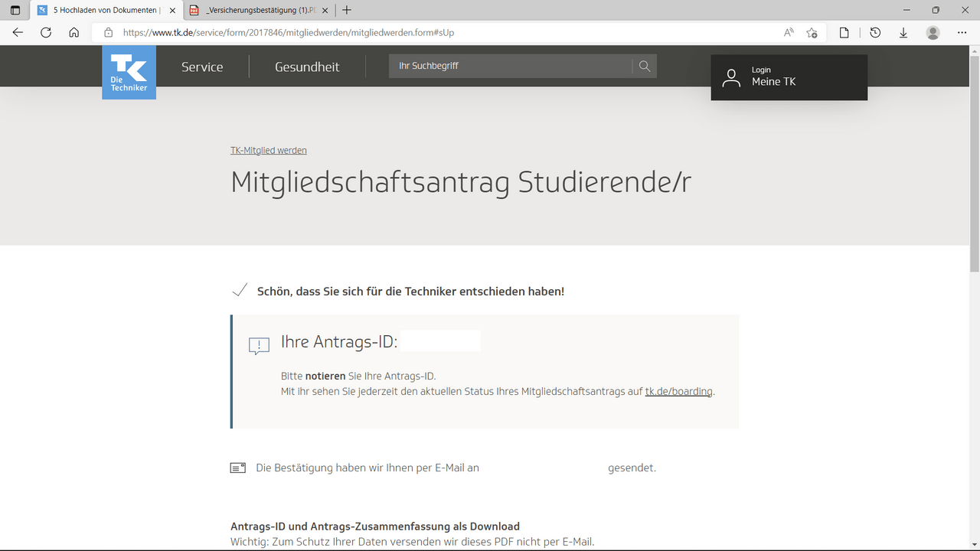
Task: Add this page to favorites
Action: (812, 33)
